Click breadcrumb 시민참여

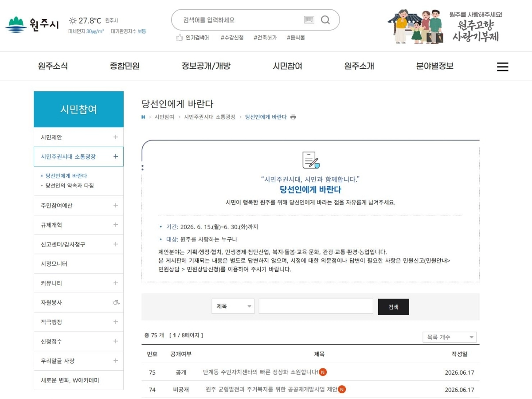pos(164,117)
